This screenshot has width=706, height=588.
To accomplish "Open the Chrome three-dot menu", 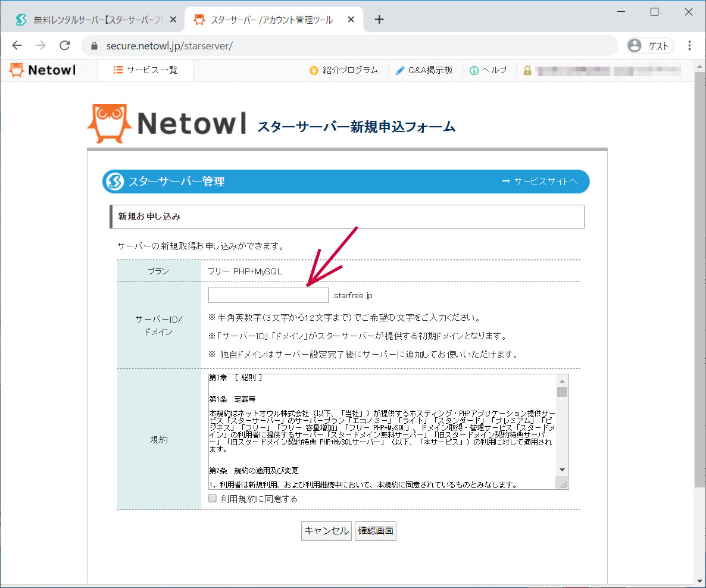I will tap(689, 45).
